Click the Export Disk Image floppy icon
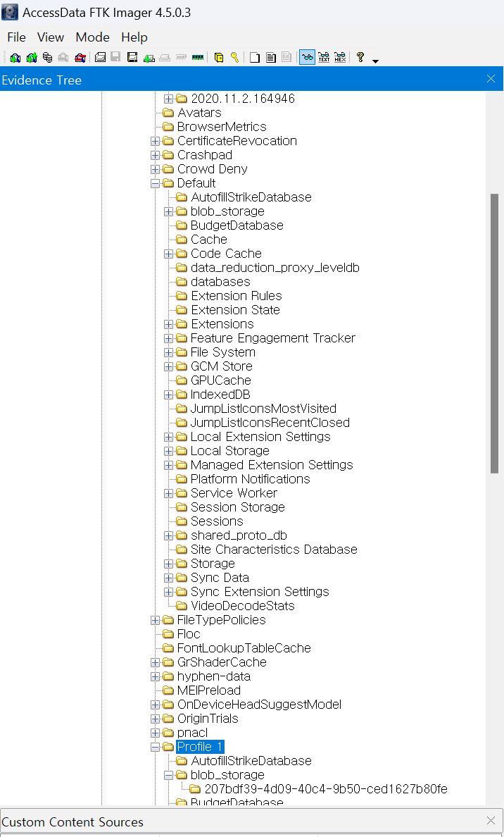This screenshot has height=837, width=504. pos(115,57)
